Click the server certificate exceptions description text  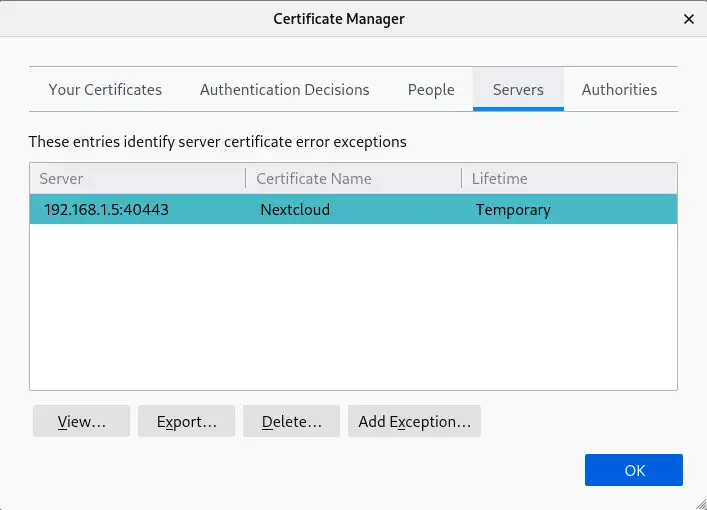(217, 142)
